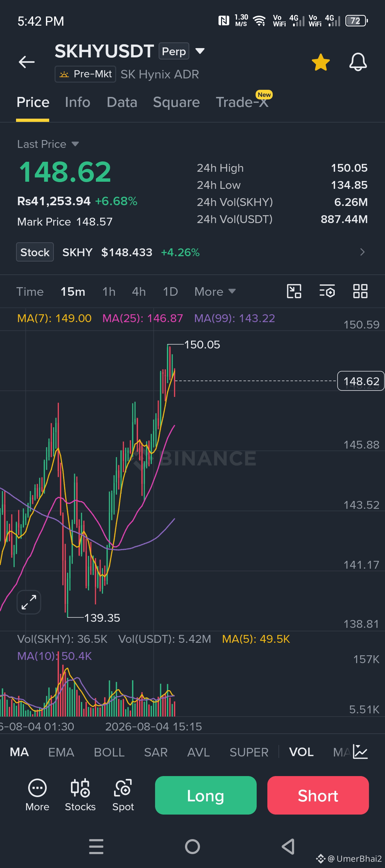Tap the red Short button
This screenshot has height=868, width=385.
click(x=318, y=795)
